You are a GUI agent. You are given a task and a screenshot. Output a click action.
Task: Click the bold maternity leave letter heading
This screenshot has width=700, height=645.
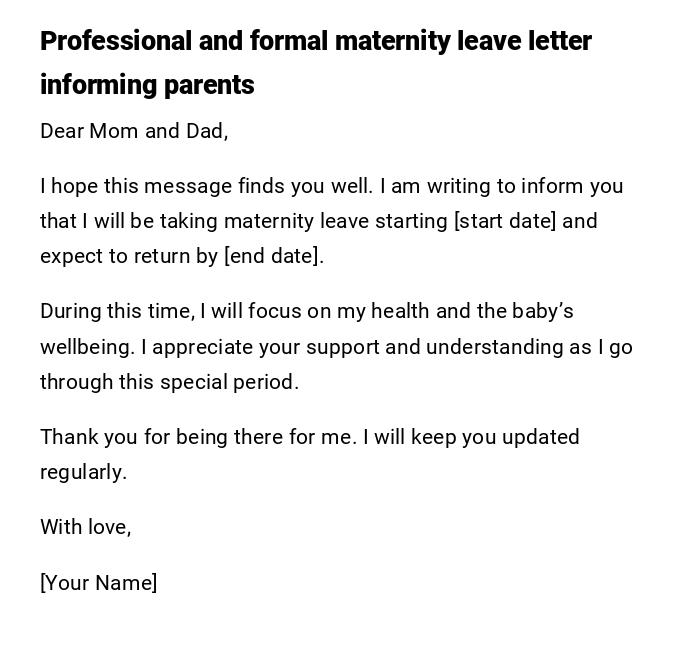click(x=315, y=42)
